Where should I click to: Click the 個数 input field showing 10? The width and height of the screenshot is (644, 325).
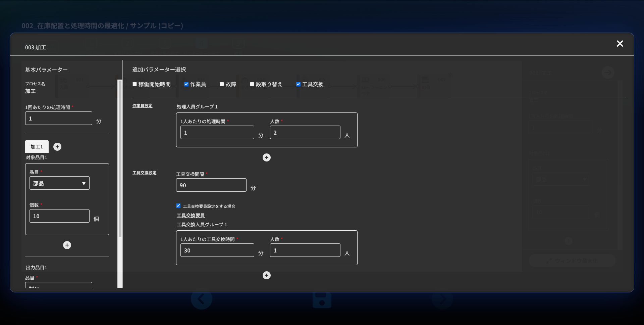[x=59, y=216]
